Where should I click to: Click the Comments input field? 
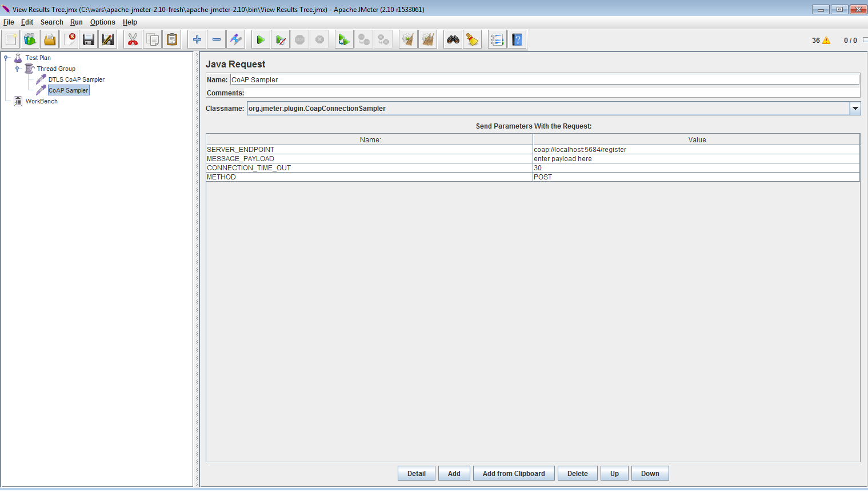tap(553, 93)
